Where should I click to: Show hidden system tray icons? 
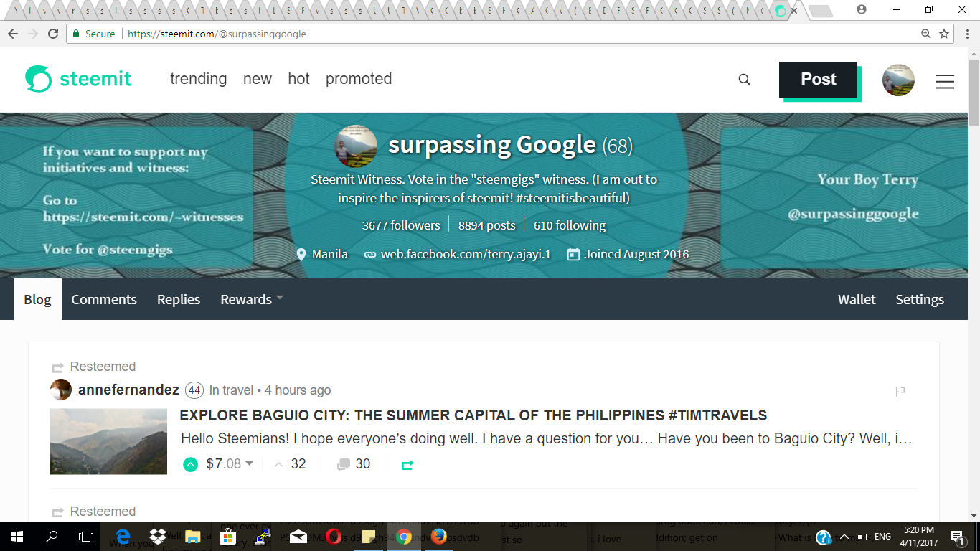(x=844, y=537)
